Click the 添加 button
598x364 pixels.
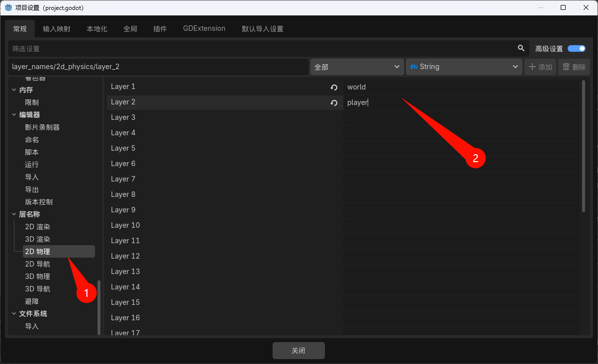[540, 67]
